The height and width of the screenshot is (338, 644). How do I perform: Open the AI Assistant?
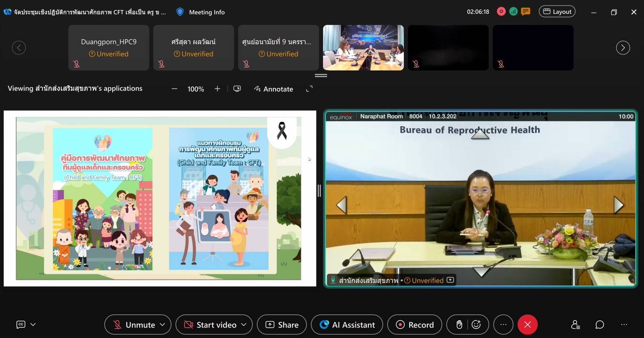[x=347, y=325]
